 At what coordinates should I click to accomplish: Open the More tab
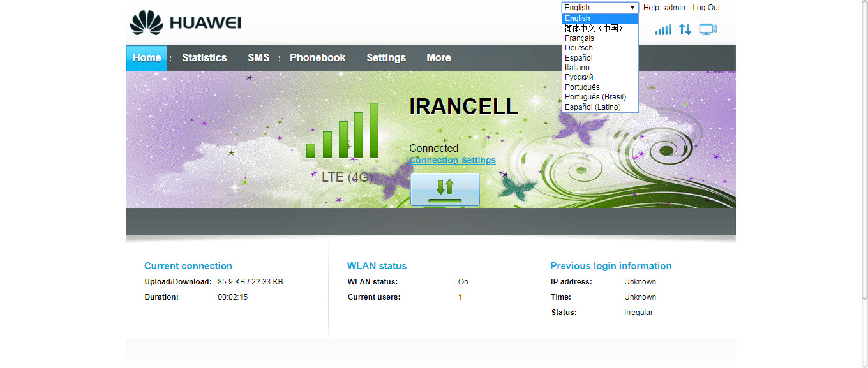pyautogui.click(x=438, y=57)
